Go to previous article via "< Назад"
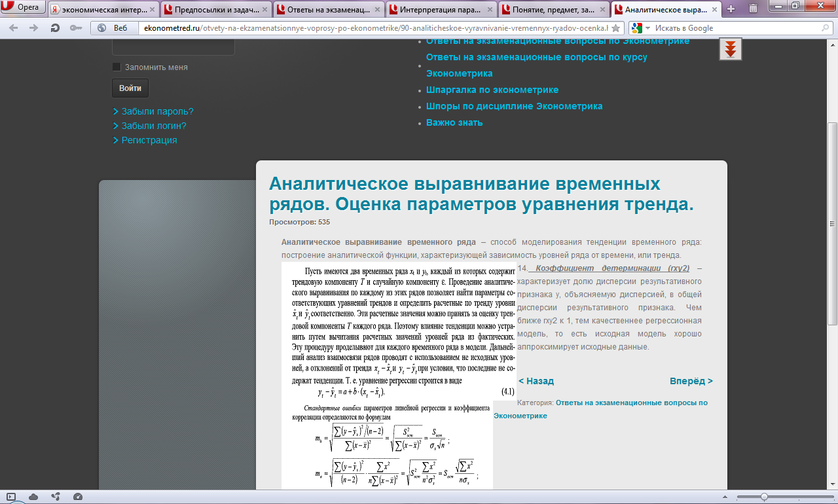Viewport: 838px width, 504px height. coord(536,381)
